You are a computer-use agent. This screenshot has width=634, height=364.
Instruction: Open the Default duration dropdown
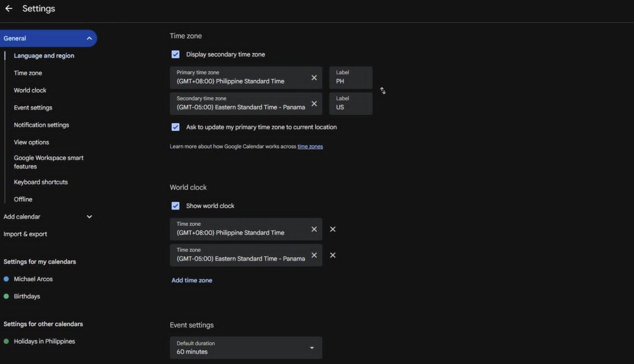tap(246, 348)
